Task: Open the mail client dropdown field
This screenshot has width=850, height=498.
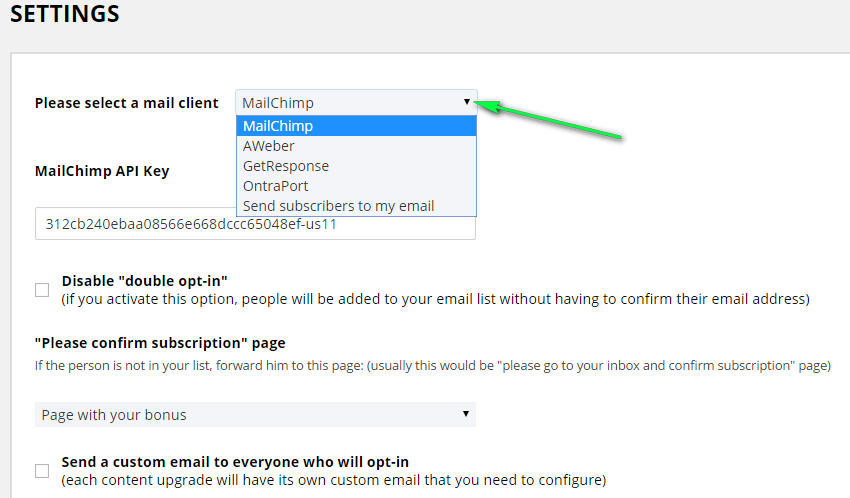Action: tap(350, 102)
